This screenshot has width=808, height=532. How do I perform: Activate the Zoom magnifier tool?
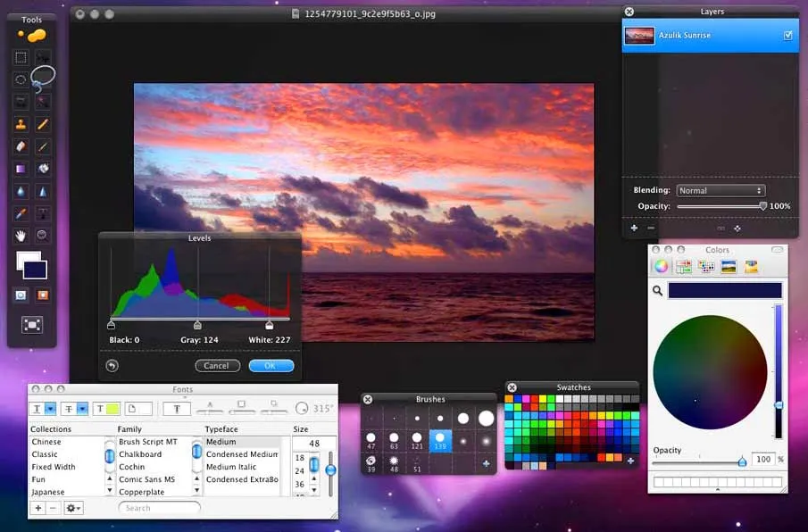pyautogui.click(x=42, y=236)
